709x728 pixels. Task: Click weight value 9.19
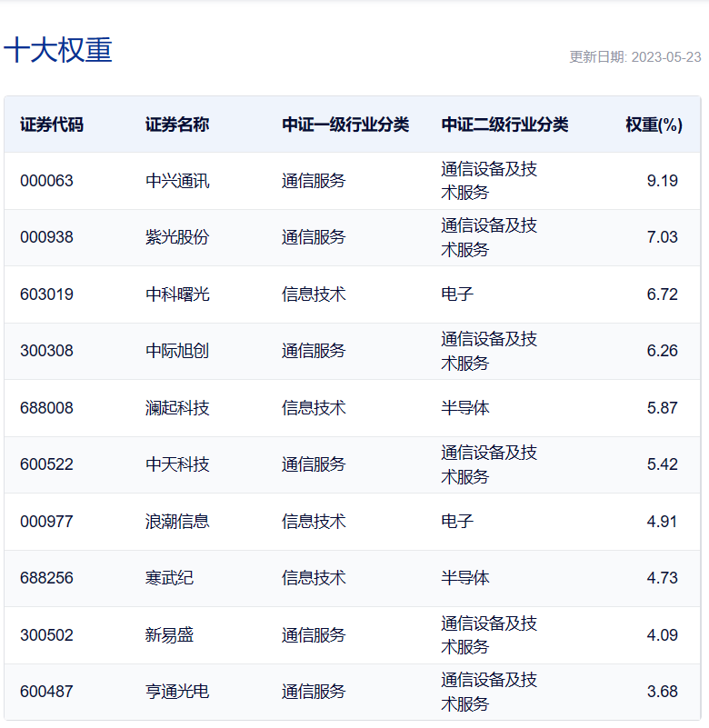click(x=662, y=181)
